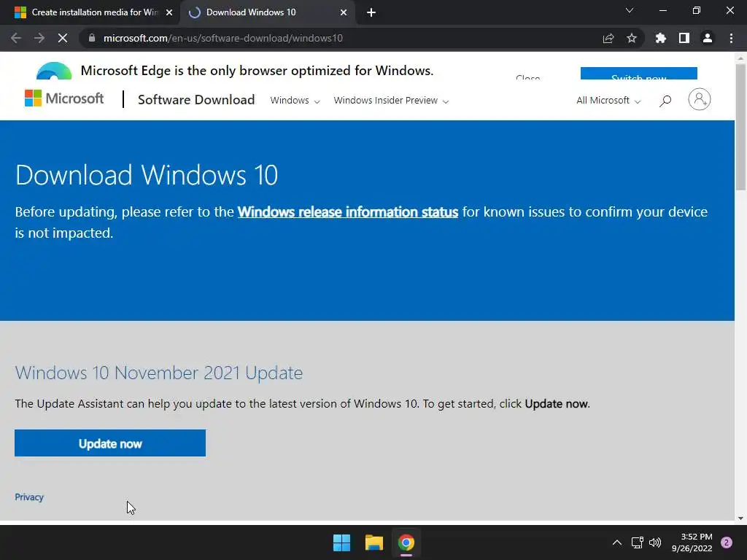
Task: Open the Windows Start menu
Action: (x=341, y=542)
